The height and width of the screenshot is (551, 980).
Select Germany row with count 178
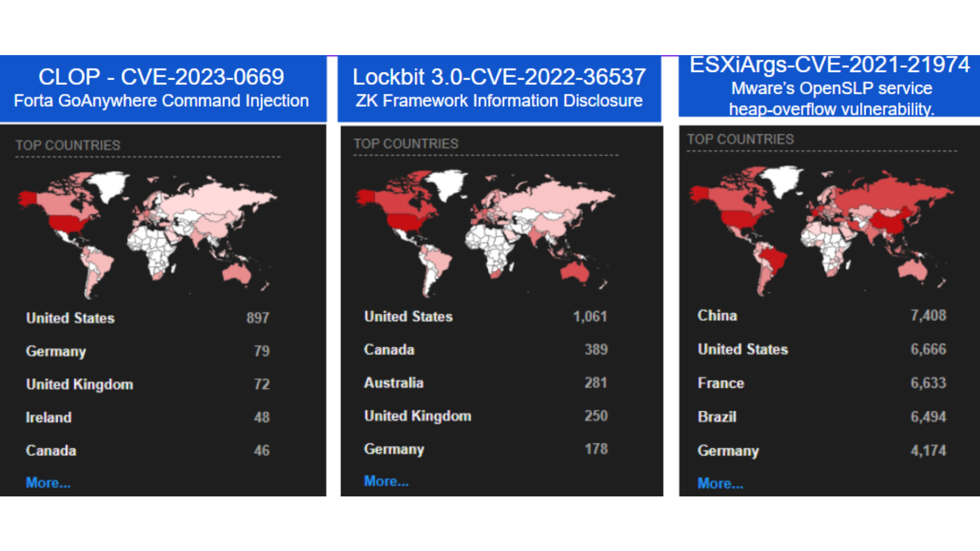click(x=486, y=449)
